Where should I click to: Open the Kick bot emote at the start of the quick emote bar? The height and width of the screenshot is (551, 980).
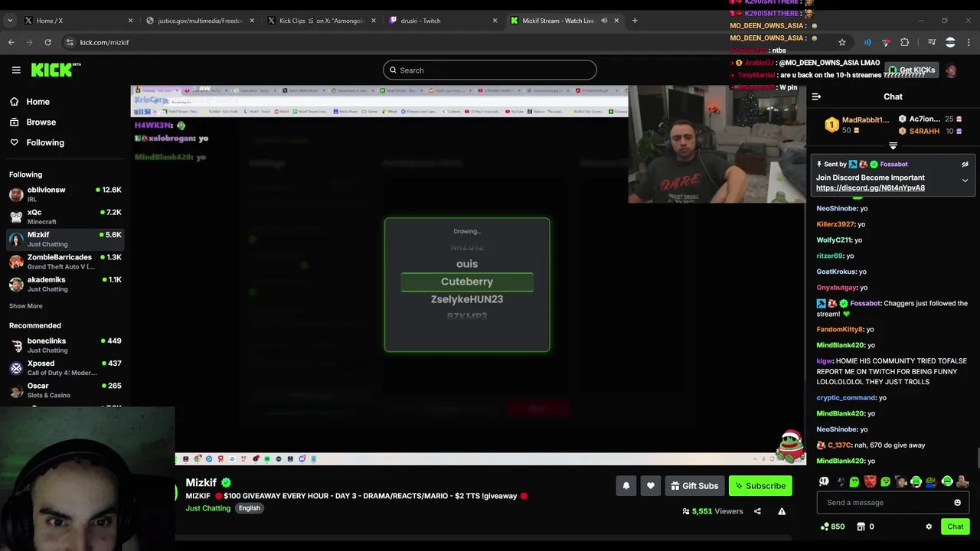pos(824,481)
